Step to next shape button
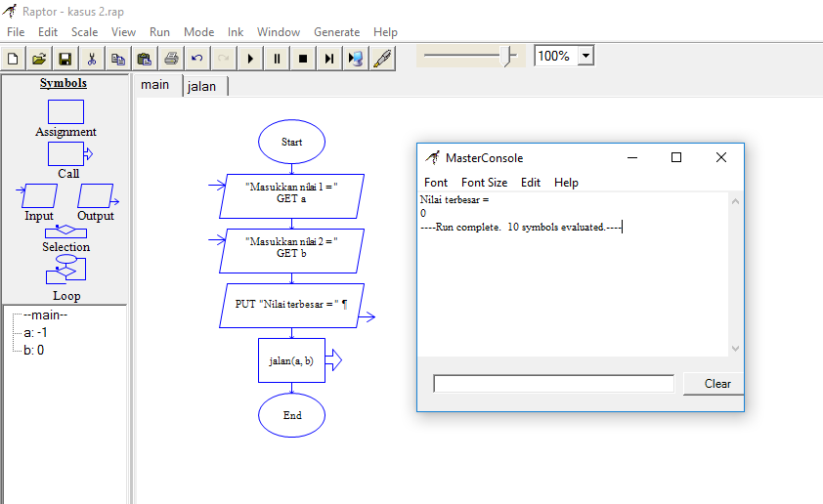 tap(329, 59)
